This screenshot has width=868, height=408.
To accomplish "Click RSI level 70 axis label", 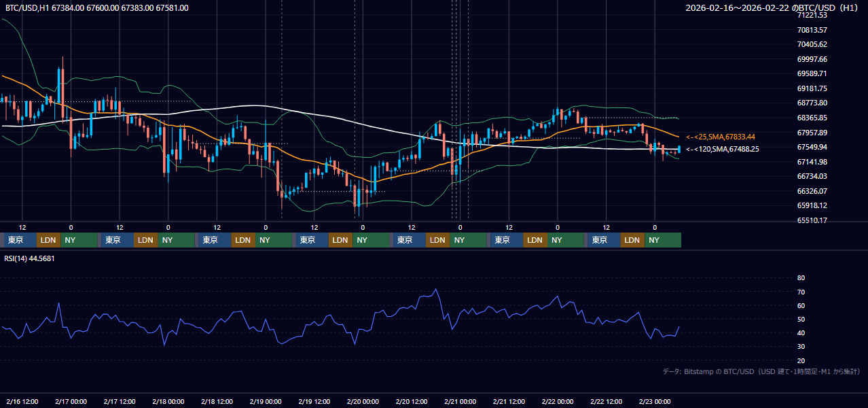I will [x=801, y=292].
